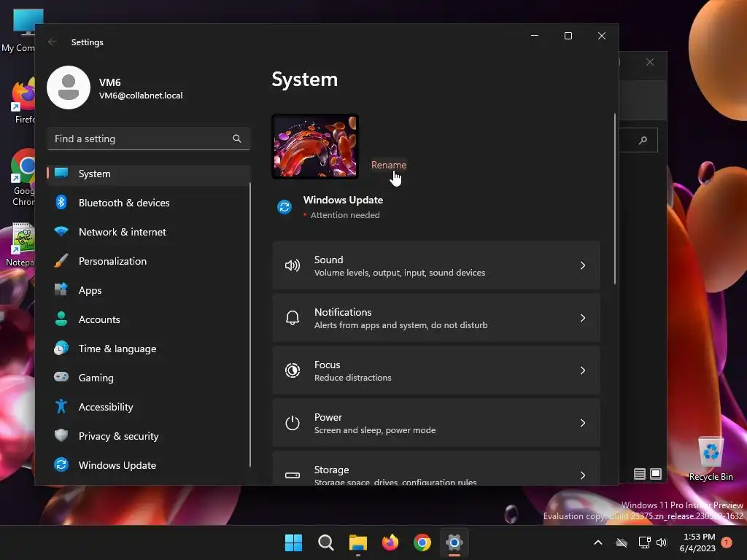Launch Google Chrome from the taskbar
The image size is (747, 560).
pyautogui.click(x=422, y=542)
